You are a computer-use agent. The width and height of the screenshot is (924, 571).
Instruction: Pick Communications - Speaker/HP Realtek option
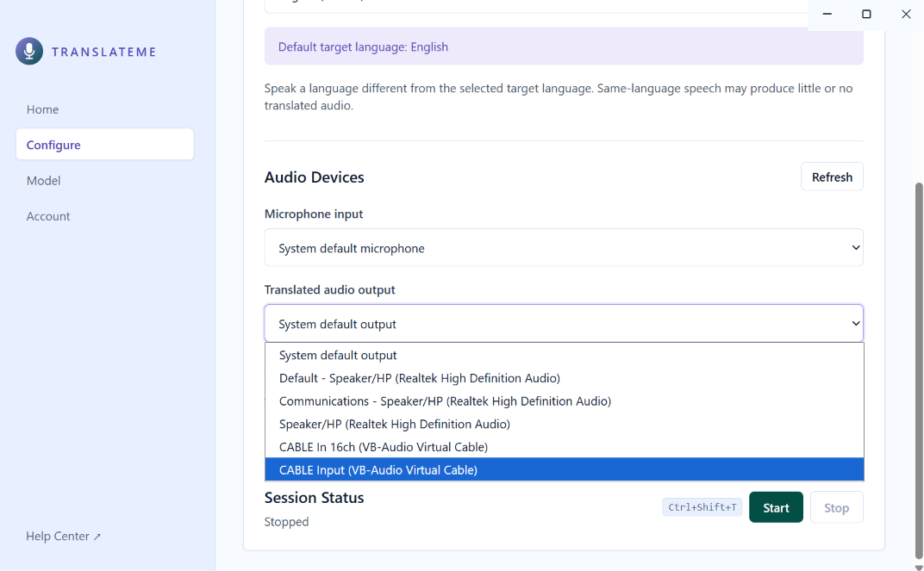click(x=564, y=400)
